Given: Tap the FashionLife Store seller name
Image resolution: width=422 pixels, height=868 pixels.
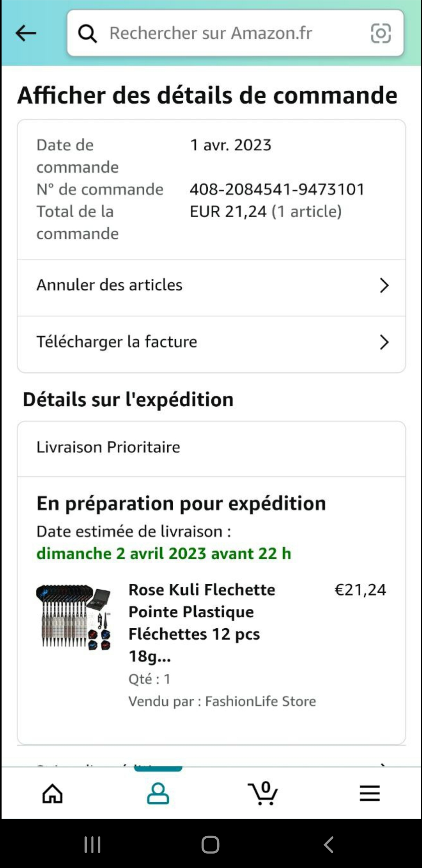Looking at the screenshot, I should [260, 701].
